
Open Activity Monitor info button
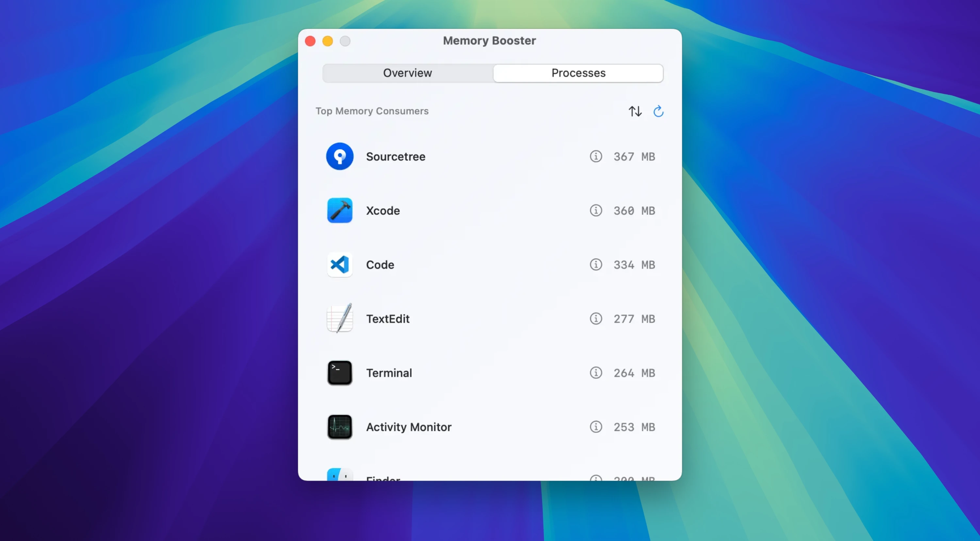[596, 427]
